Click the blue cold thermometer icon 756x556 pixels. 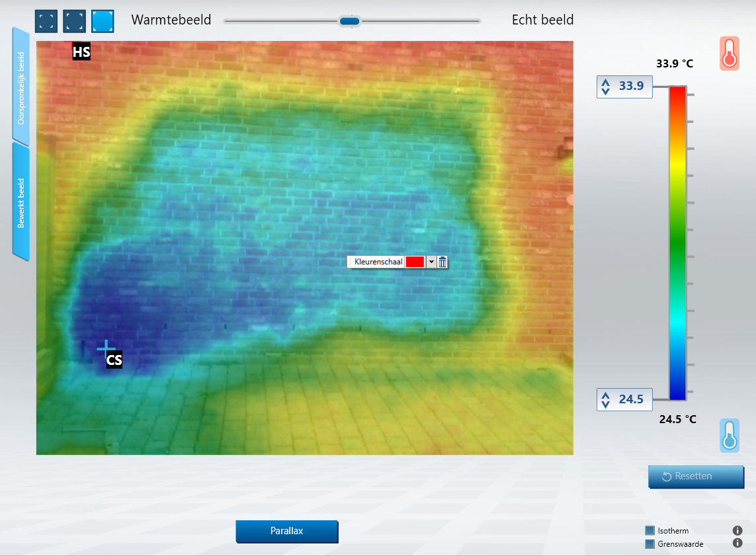pyautogui.click(x=730, y=436)
